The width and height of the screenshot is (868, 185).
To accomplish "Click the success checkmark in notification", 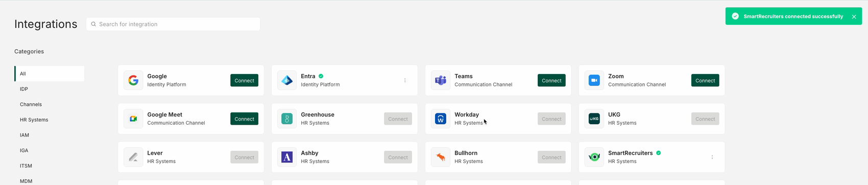I will pos(735,16).
